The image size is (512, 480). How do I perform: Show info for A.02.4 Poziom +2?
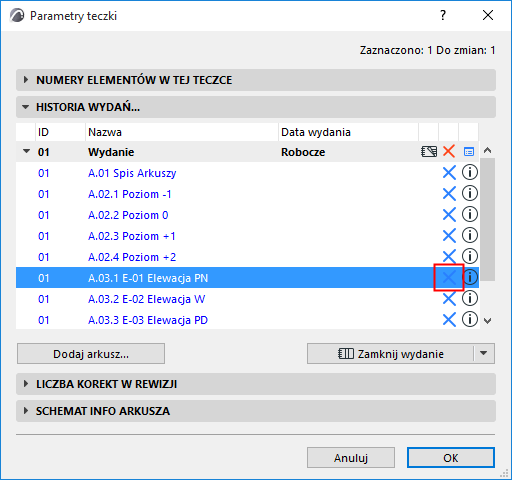click(470, 256)
